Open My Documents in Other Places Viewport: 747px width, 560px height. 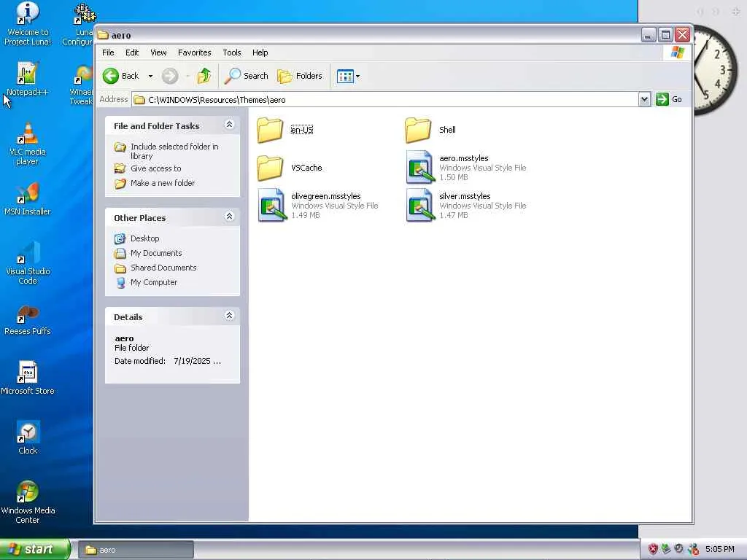(x=156, y=253)
